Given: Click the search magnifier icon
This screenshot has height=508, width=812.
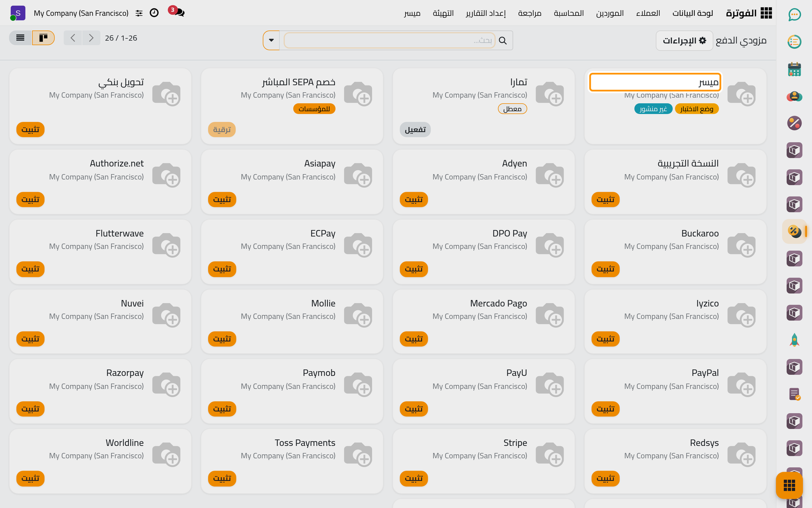Looking at the screenshot, I should point(503,41).
